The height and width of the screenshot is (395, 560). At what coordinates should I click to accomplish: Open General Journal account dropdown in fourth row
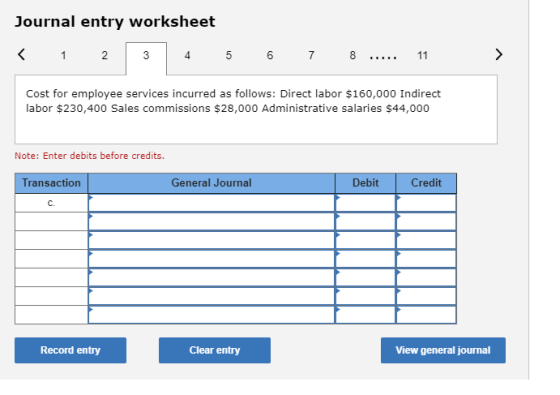point(211,259)
